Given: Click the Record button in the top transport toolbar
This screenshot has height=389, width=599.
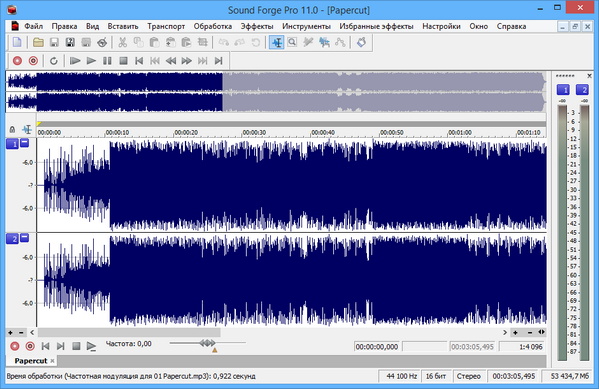Looking at the screenshot, I should point(17,61).
